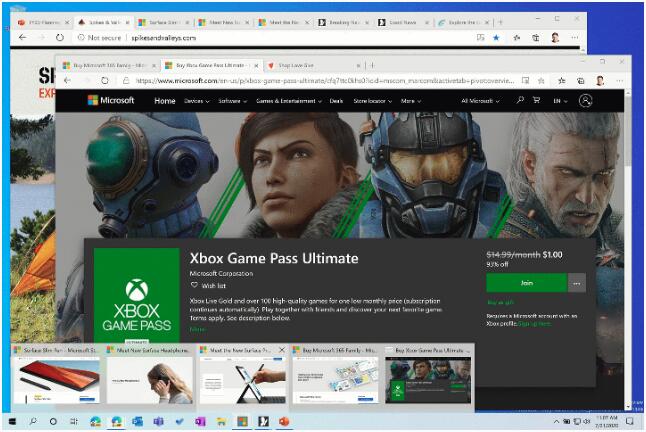Viewport: 646px width, 432px height.
Task: Expand the More menu in the Microsoft header
Action: click(411, 101)
